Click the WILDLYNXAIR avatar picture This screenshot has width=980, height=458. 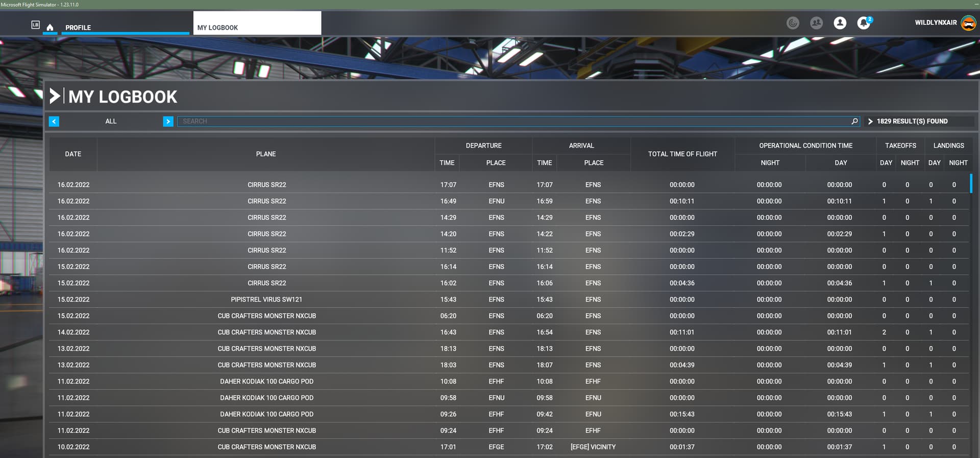968,23
